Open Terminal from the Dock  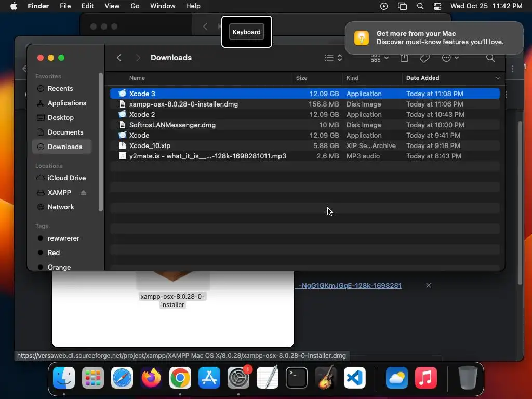coord(297,378)
